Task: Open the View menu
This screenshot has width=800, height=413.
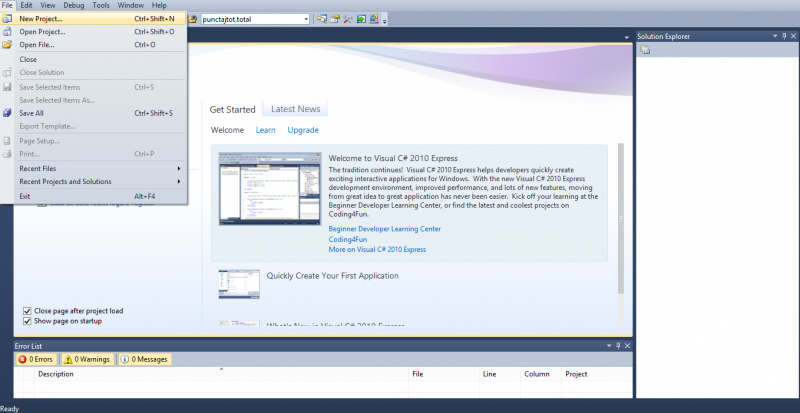Action: coord(47,5)
